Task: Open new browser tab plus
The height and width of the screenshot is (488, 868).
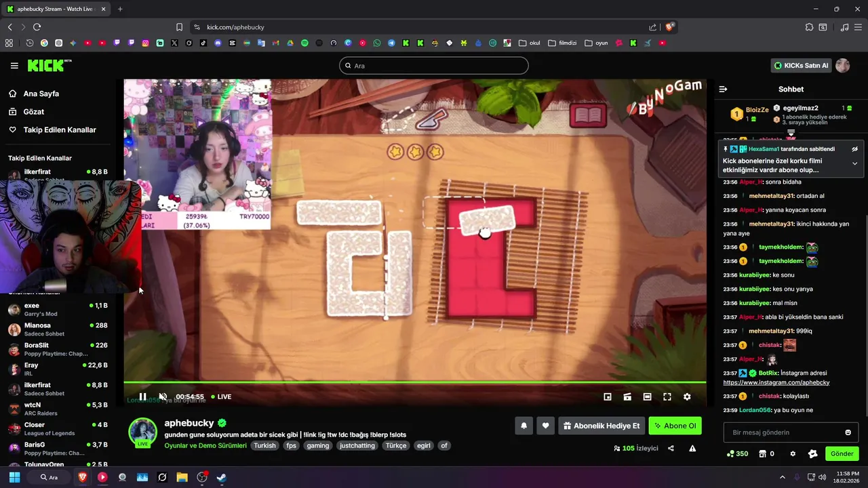Action: coord(120,9)
